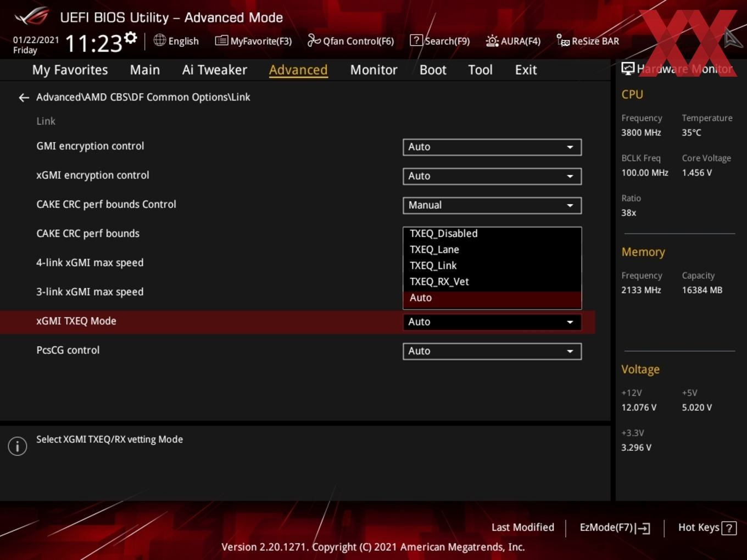The height and width of the screenshot is (560, 747).
Task: Click the breadcrumb path Advanced\AMD CBS\DF Common Options\Link
Action: pyautogui.click(x=143, y=97)
